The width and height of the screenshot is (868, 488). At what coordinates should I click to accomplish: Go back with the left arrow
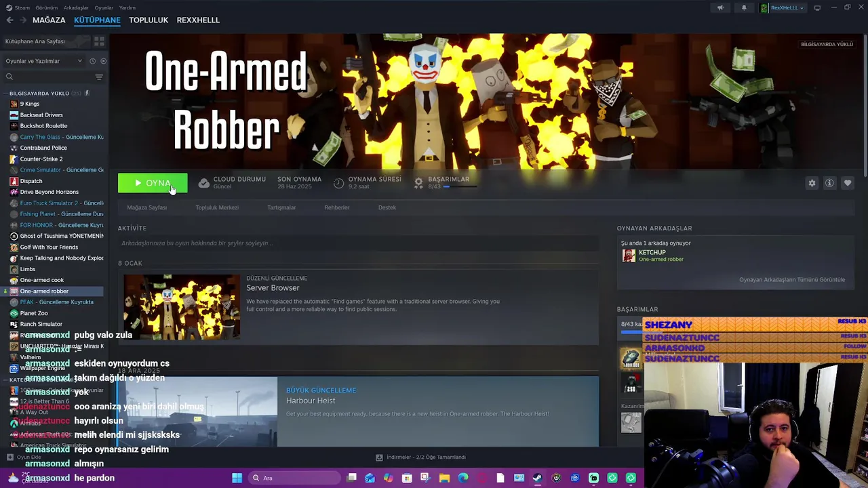point(9,20)
